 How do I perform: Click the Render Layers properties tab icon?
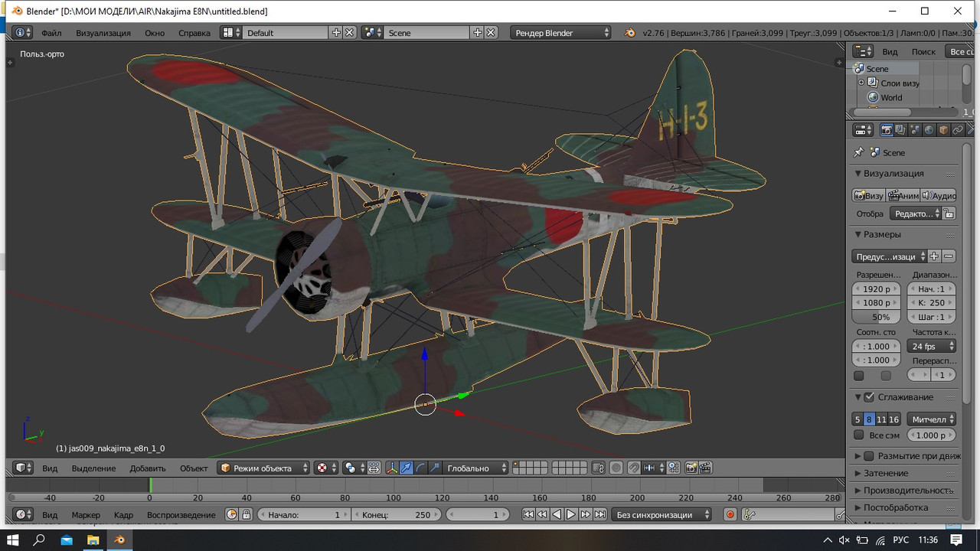pyautogui.click(x=900, y=130)
